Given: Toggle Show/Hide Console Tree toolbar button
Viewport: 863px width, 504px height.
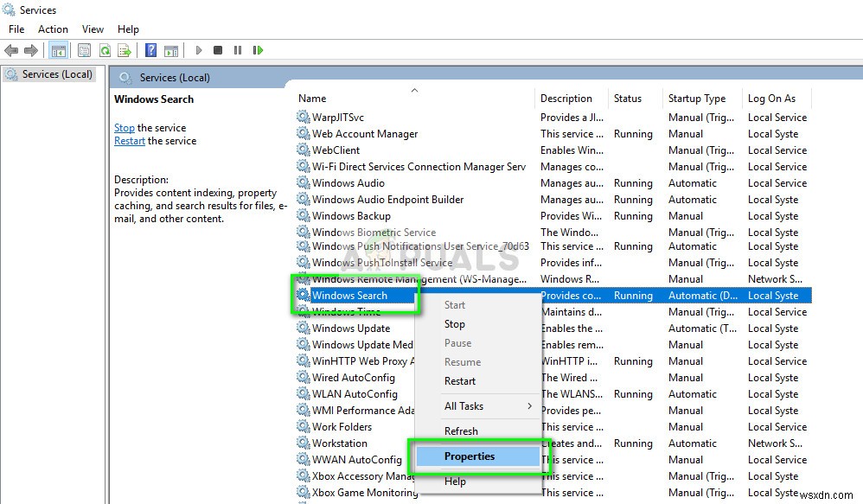Looking at the screenshot, I should tap(59, 51).
